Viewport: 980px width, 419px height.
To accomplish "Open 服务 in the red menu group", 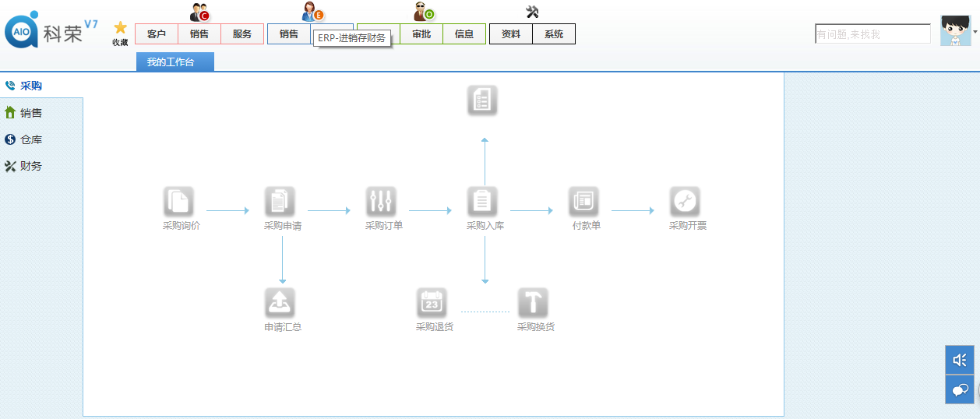I will 242,34.
